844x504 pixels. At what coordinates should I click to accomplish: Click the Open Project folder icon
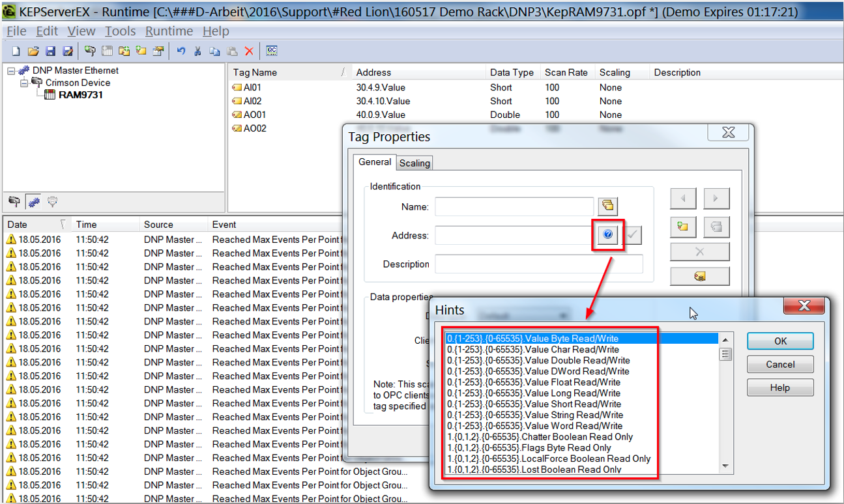coord(33,51)
